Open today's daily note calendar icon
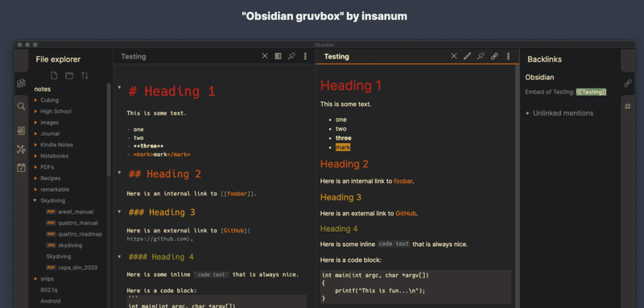The width and height of the screenshot is (644, 308). point(22,167)
